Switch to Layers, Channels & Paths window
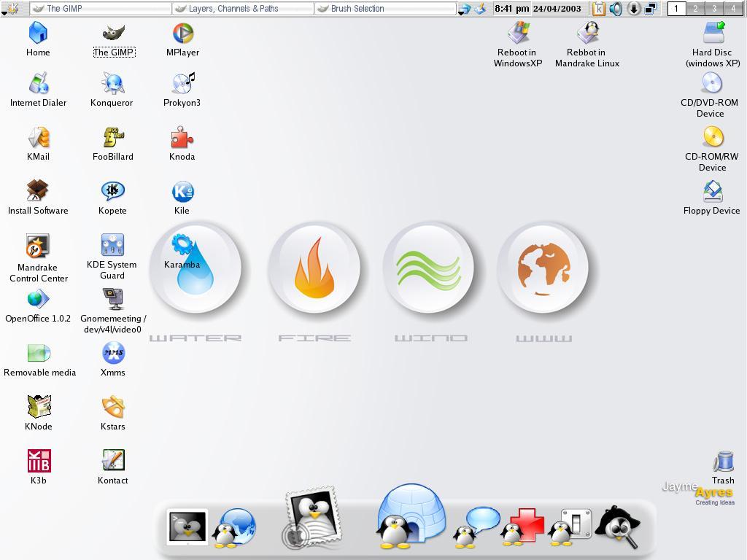This screenshot has height=560, width=747. [x=243, y=9]
